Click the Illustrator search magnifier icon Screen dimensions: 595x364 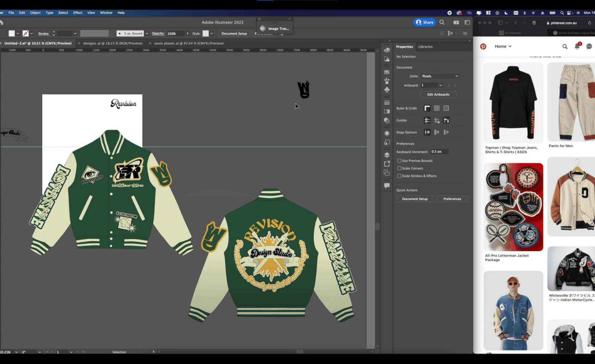pyautogui.click(x=442, y=22)
